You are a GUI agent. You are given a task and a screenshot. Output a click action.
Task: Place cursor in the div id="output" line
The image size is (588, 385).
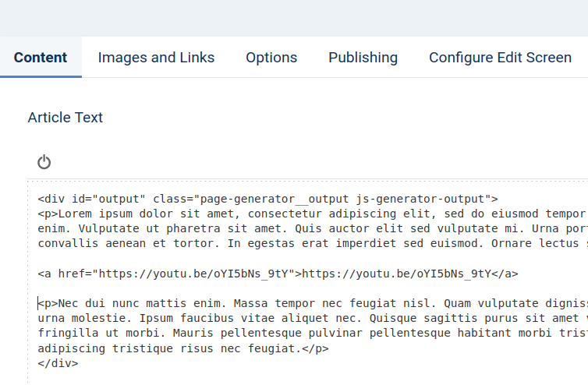point(267,199)
